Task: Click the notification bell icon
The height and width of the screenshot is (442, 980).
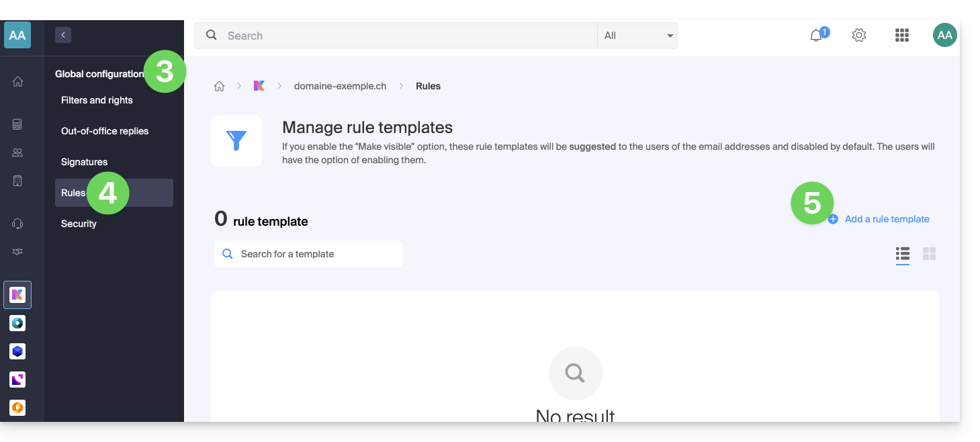Action: pyautogui.click(x=816, y=36)
